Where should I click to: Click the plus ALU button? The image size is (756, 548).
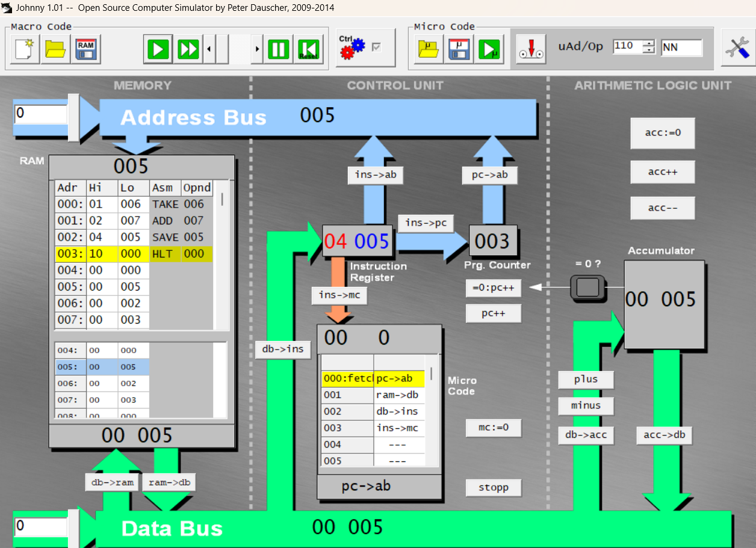click(586, 380)
